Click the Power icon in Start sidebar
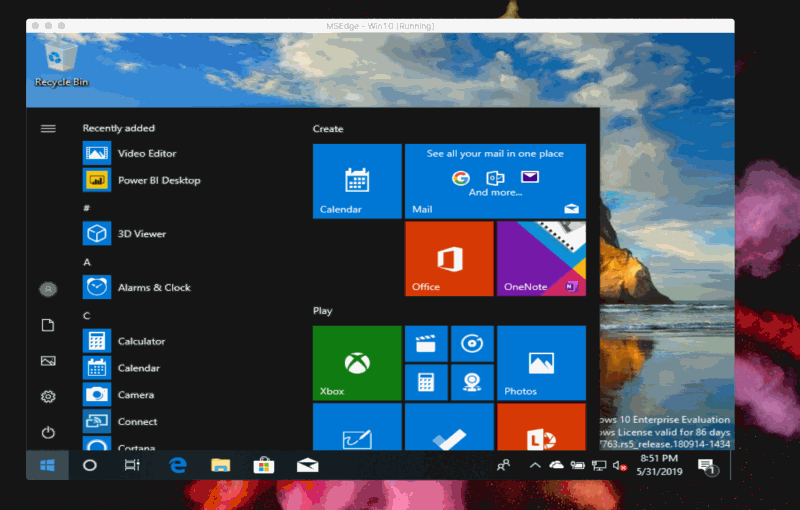800x510 pixels. pyautogui.click(x=48, y=433)
